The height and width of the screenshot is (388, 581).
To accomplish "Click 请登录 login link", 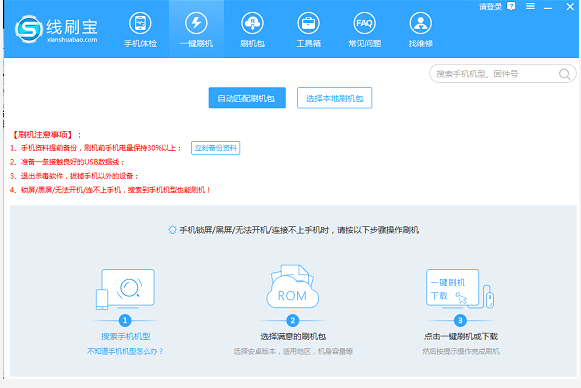I will (490, 7).
